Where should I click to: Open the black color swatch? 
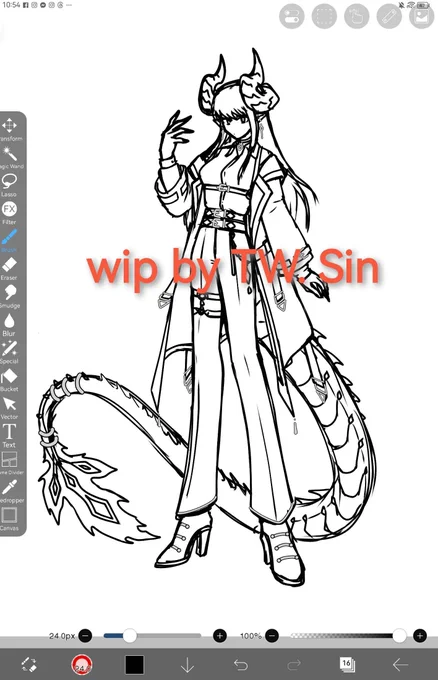click(x=134, y=664)
